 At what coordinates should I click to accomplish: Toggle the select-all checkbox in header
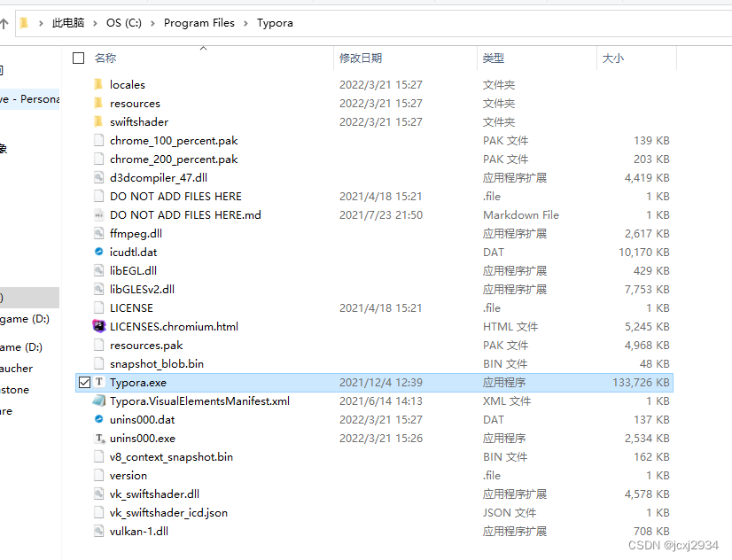click(x=78, y=58)
